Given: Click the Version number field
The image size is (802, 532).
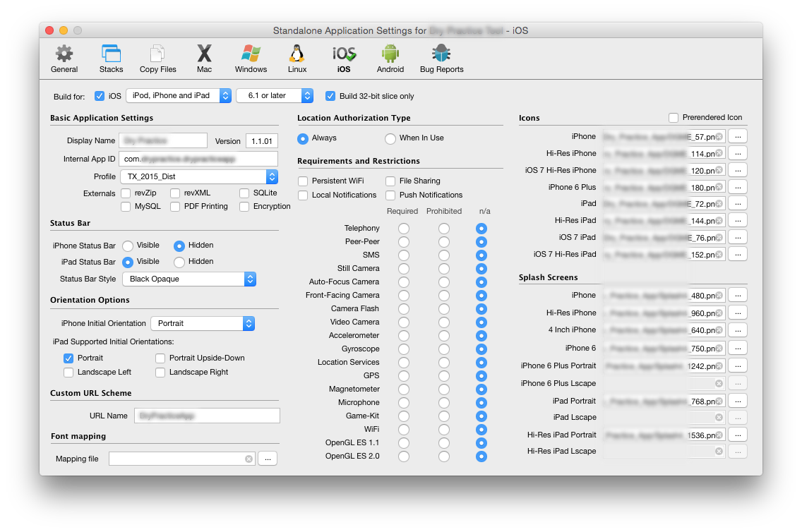Looking at the screenshot, I should coord(261,141).
